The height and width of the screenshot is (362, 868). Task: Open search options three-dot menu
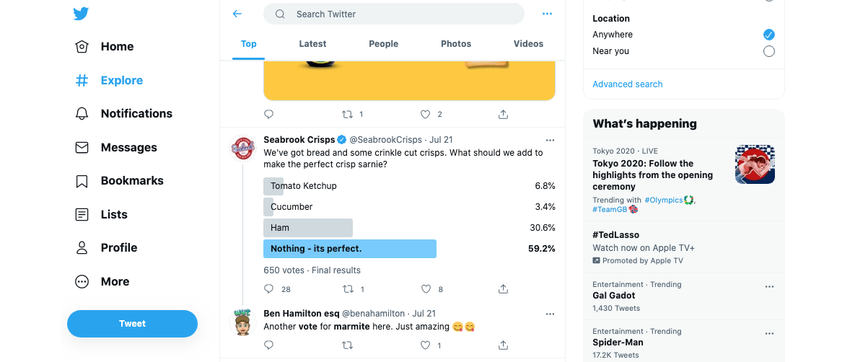547,14
